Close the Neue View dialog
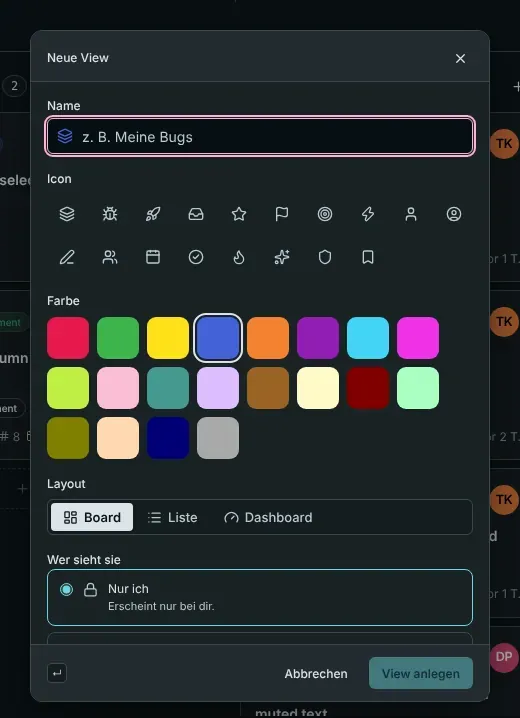 point(460,58)
